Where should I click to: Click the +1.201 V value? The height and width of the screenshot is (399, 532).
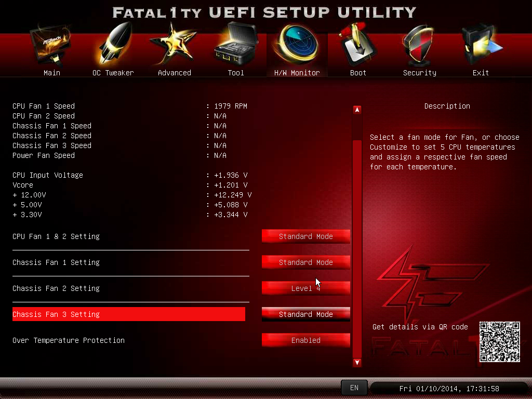[231, 185]
